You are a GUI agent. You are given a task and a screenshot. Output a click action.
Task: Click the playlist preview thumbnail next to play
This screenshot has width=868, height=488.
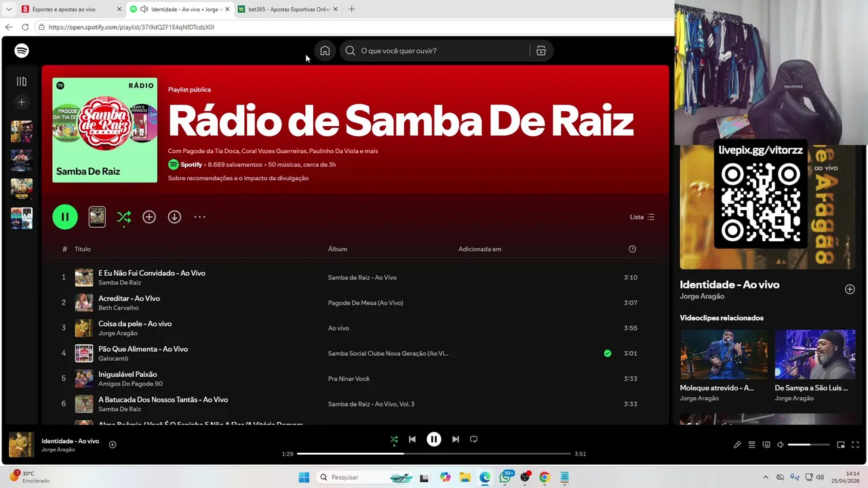click(x=97, y=217)
